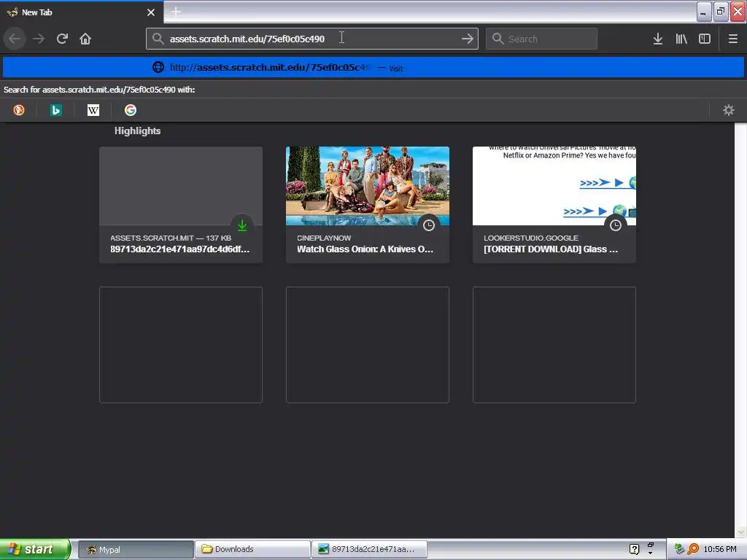
Task: Click the address bar URL field
Action: click(x=312, y=39)
